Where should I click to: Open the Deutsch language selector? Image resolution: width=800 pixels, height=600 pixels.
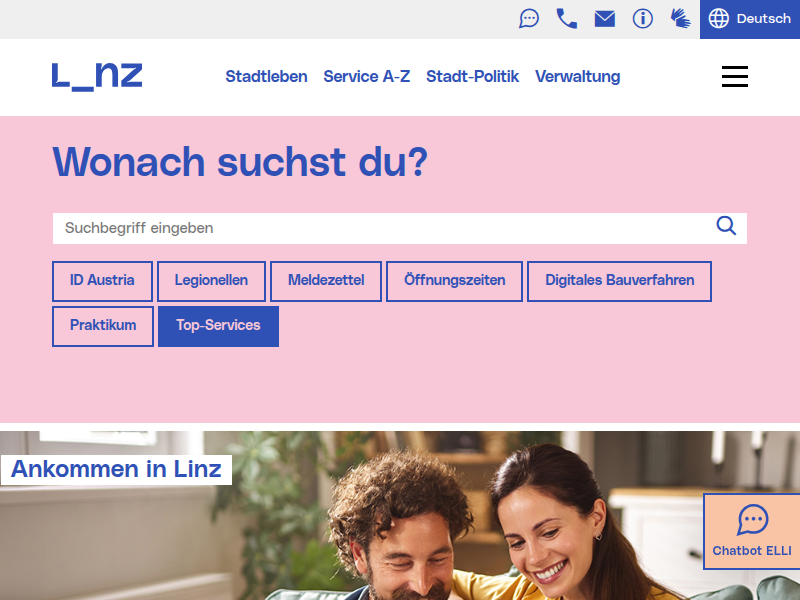pos(749,19)
